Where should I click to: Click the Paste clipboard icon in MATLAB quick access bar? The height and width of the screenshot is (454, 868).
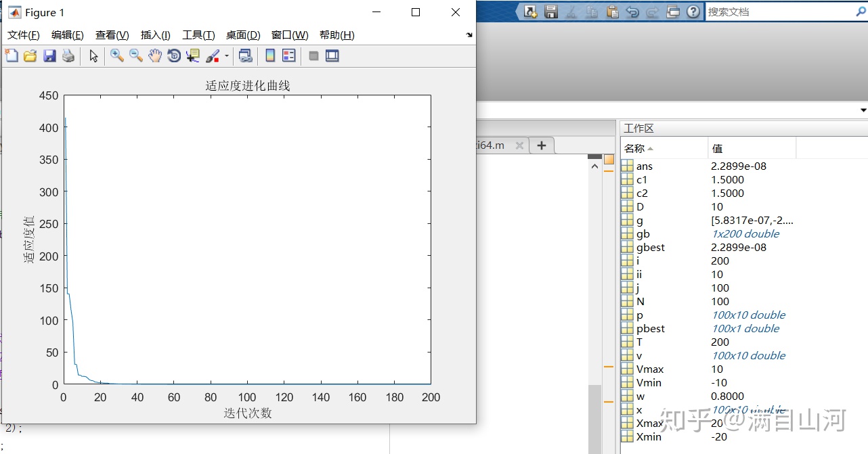click(x=612, y=12)
